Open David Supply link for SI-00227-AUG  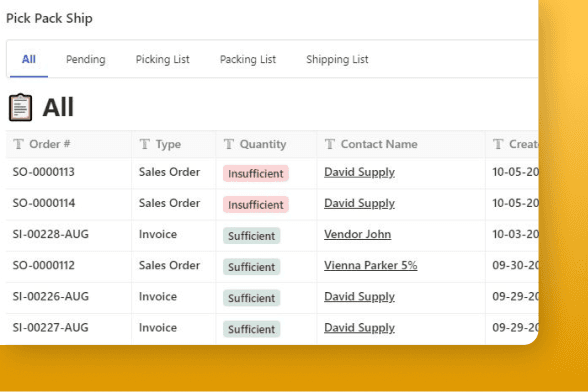pyautogui.click(x=359, y=328)
